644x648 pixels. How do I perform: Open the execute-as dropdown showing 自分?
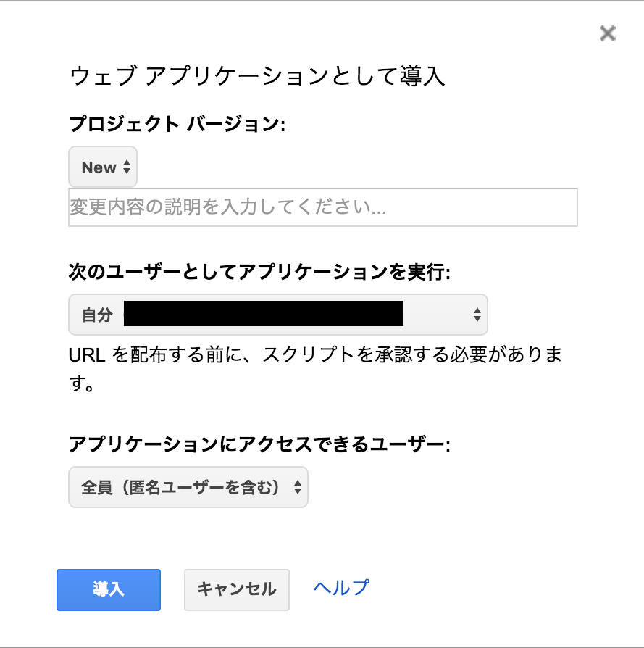pos(278,314)
